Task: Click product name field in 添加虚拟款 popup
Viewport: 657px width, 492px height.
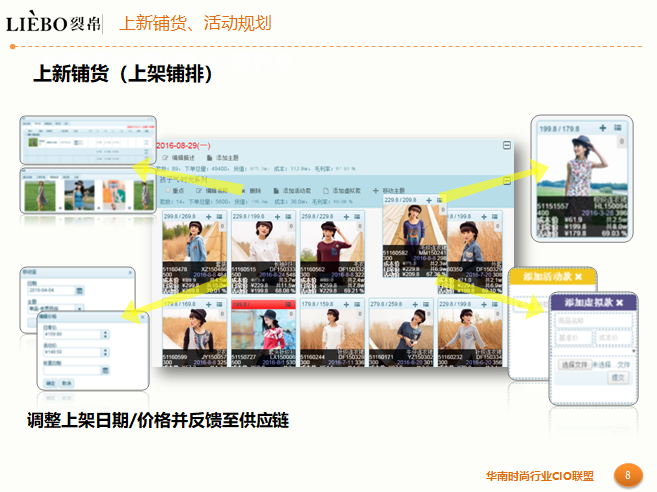Action: point(594,321)
